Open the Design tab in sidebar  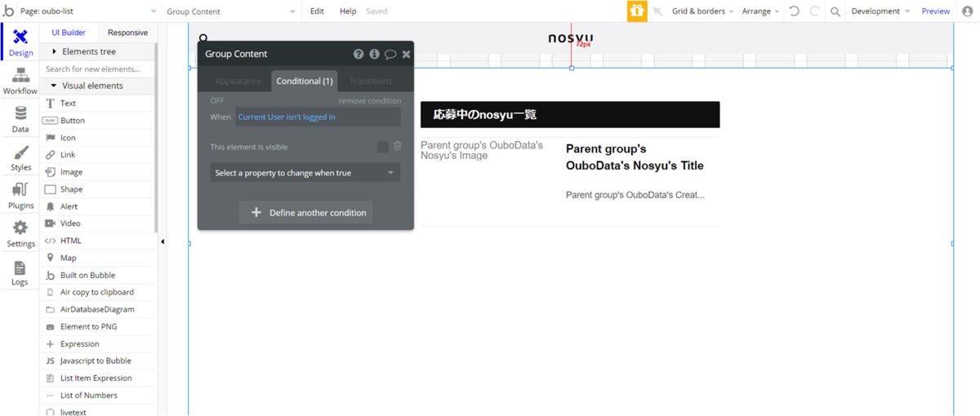click(20, 42)
